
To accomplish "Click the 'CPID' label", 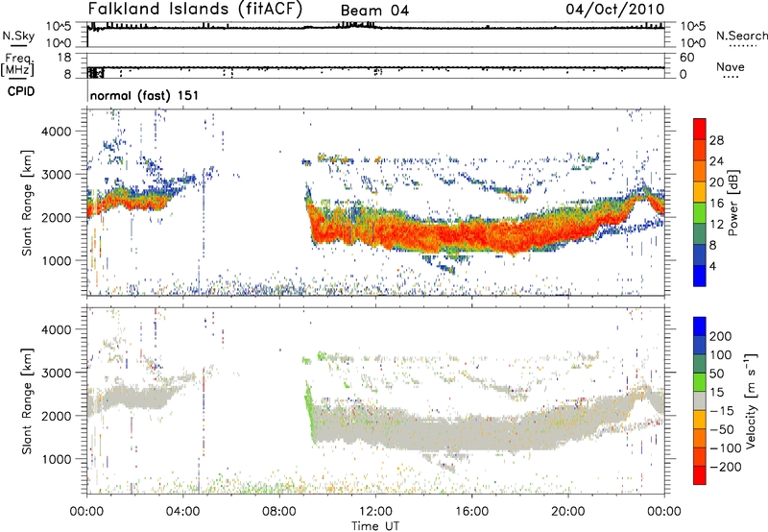I will 21,91.
